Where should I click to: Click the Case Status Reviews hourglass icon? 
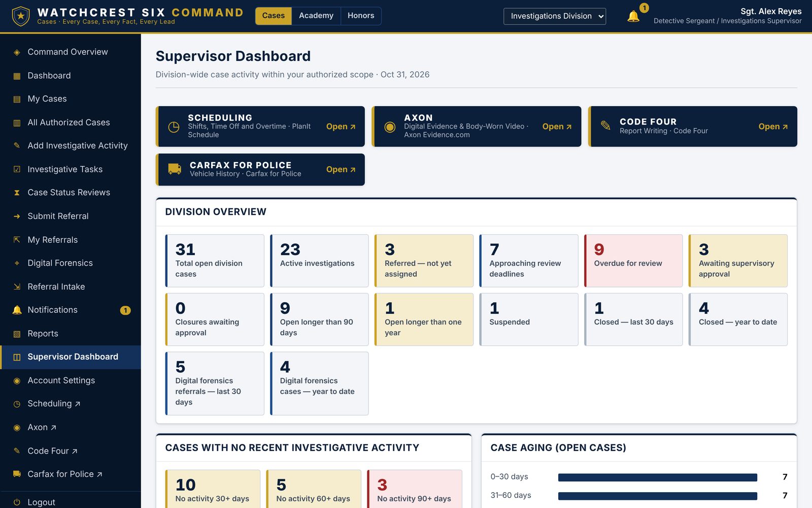point(17,193)
